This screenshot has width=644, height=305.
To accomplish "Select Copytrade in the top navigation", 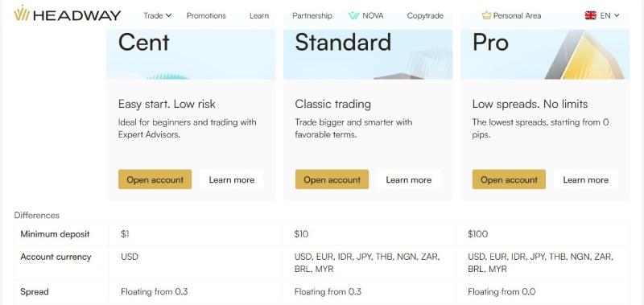I will (x=425, y=15).
